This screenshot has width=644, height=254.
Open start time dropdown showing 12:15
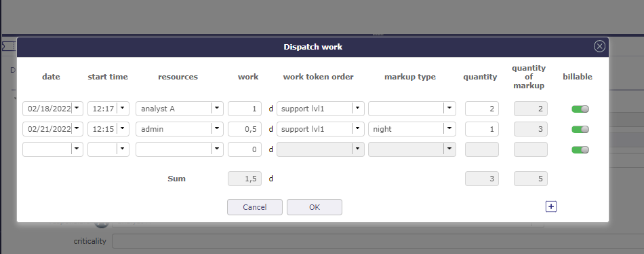click(123, 129)
